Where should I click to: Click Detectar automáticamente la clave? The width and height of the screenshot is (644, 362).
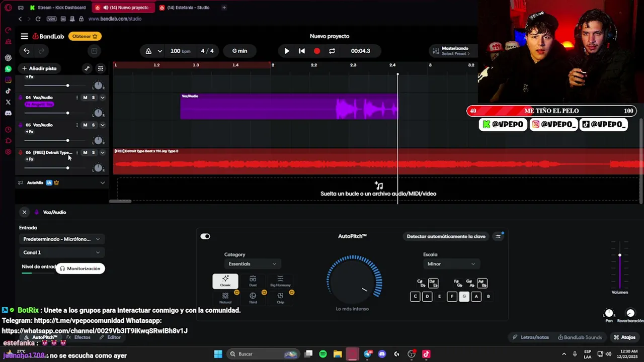click(x=446, y=236)
